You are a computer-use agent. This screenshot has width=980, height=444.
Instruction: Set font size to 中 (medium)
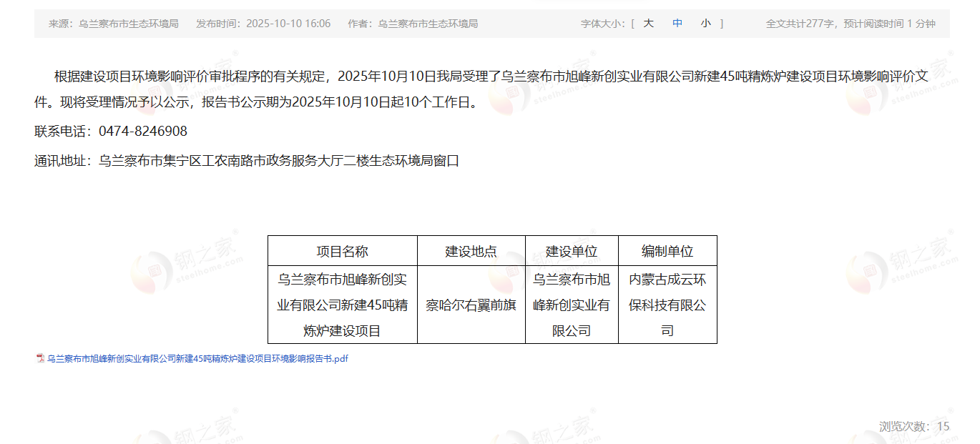[677, 24]
